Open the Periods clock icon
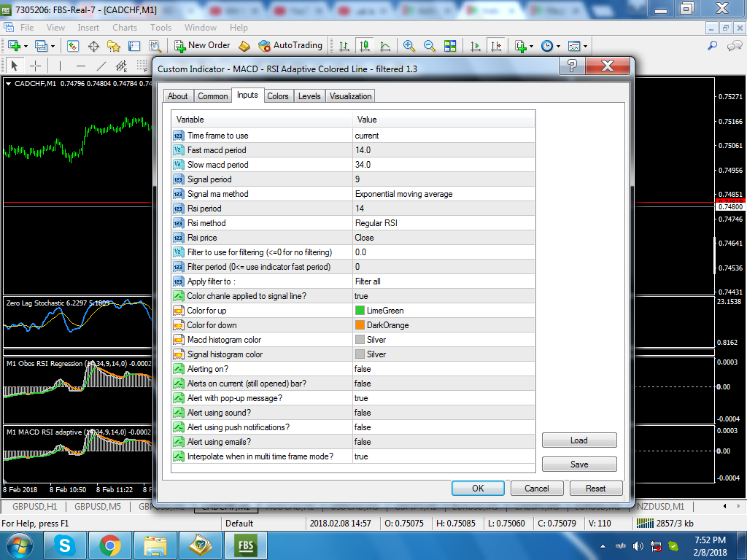This screenshot has width=747, height=560. click(x=547, y=46)
